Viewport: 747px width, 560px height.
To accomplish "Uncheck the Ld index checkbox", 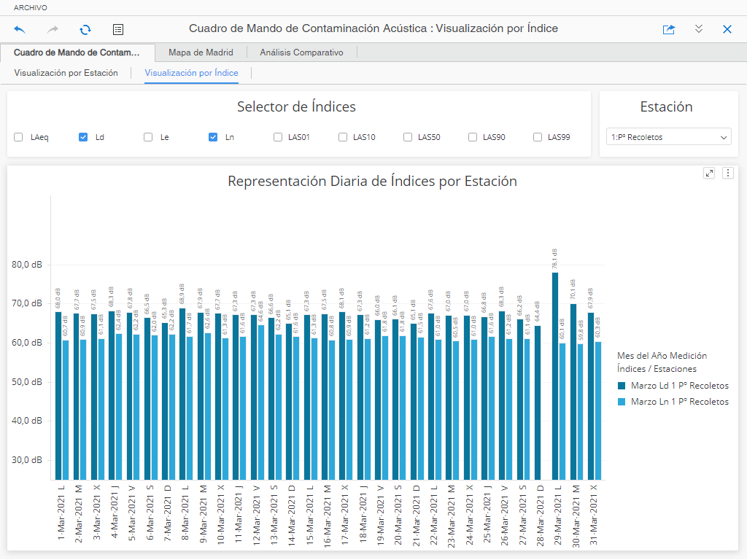I will [83, 137].
